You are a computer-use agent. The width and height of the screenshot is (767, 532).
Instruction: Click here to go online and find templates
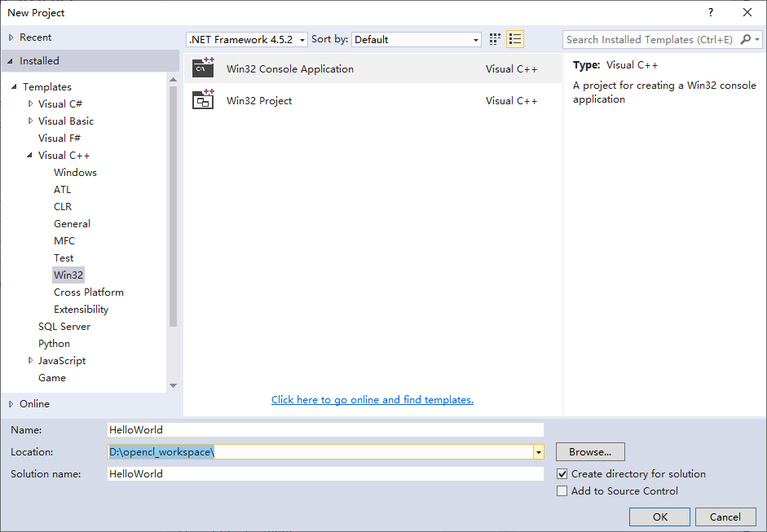(x=372, y=399)
